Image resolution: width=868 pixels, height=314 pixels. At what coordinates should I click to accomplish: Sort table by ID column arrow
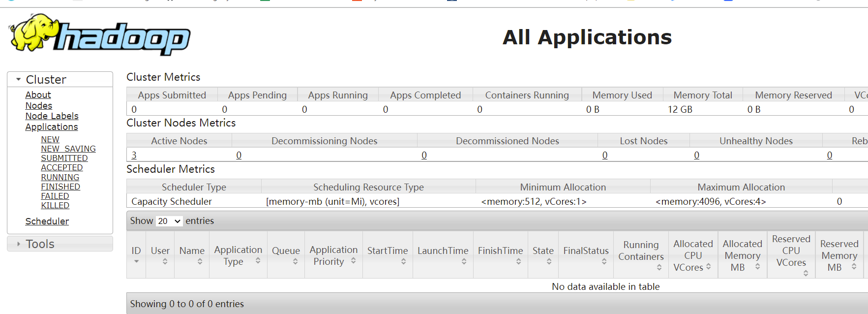click(x=136, y=261)
